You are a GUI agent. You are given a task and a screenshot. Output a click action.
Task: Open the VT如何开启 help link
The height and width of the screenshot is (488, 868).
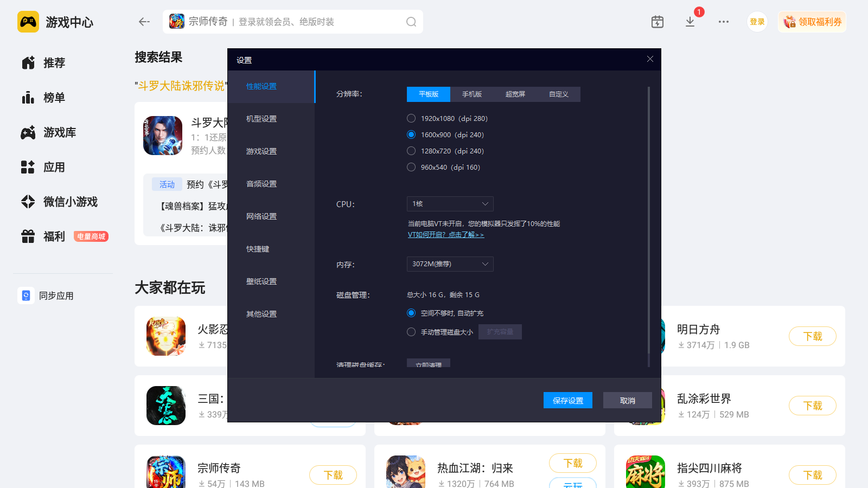click(x=446, y=235)
